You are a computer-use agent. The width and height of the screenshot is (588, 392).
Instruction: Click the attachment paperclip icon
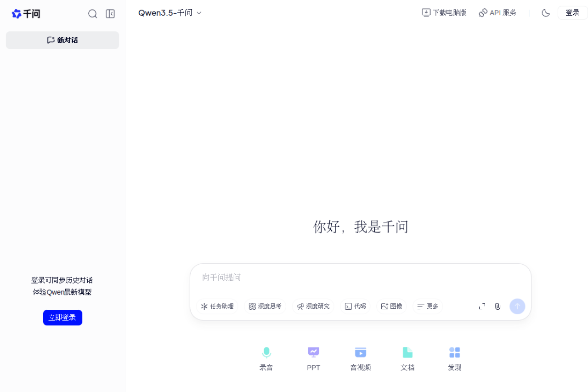[x=498, y=306]
